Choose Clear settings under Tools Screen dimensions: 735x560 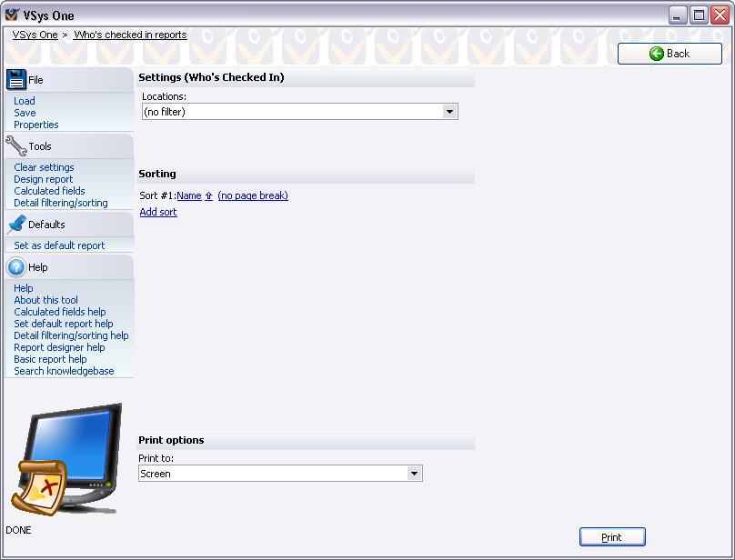pyautogui.click(x=44, y=167)
